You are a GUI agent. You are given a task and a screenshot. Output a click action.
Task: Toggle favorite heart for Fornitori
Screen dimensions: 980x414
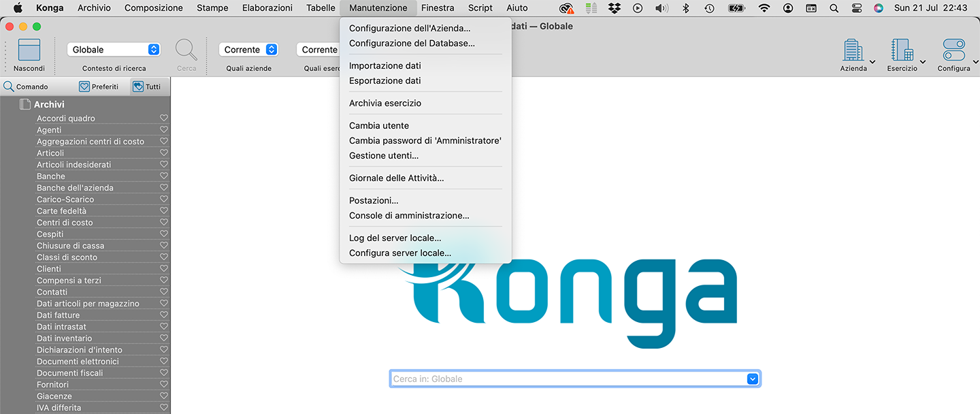[163, 385]
